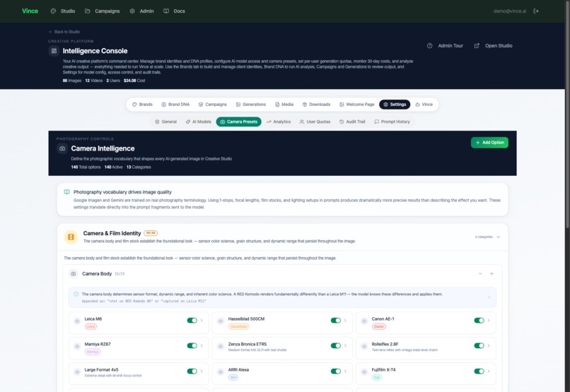Click the Large Format 4x5 camera icon
Screen dimensions: 570x392
click(77, 372)
